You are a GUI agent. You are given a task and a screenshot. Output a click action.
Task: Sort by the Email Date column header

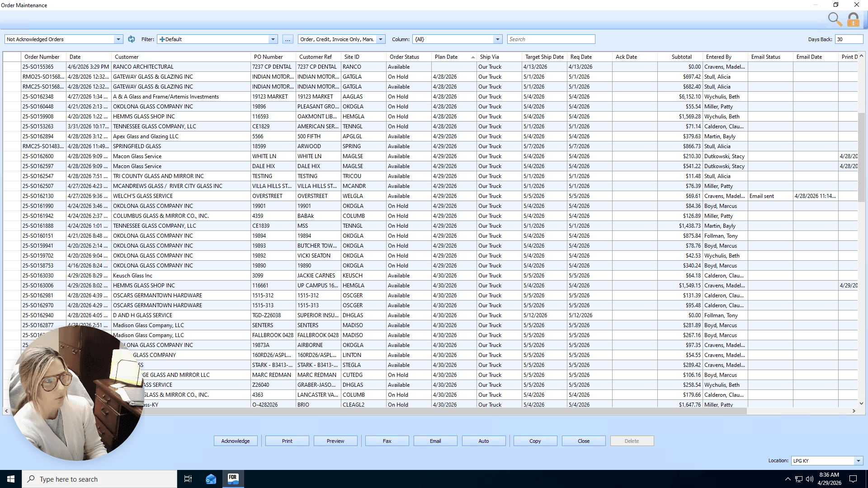816,57
